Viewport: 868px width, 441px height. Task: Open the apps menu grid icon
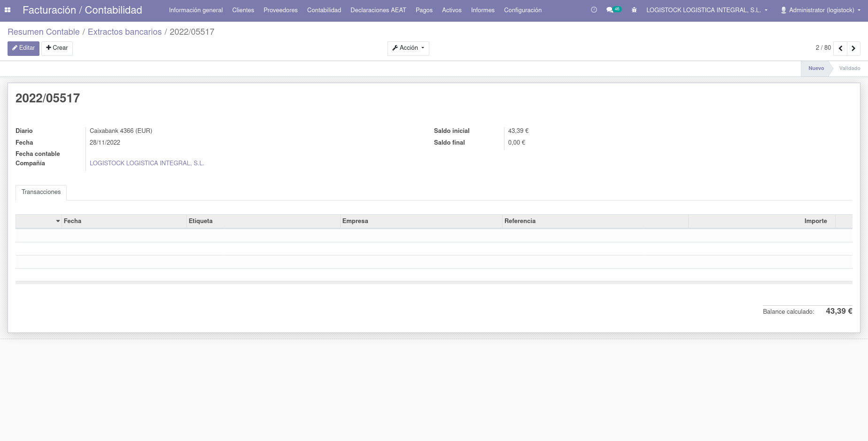(x=8, y=10)
